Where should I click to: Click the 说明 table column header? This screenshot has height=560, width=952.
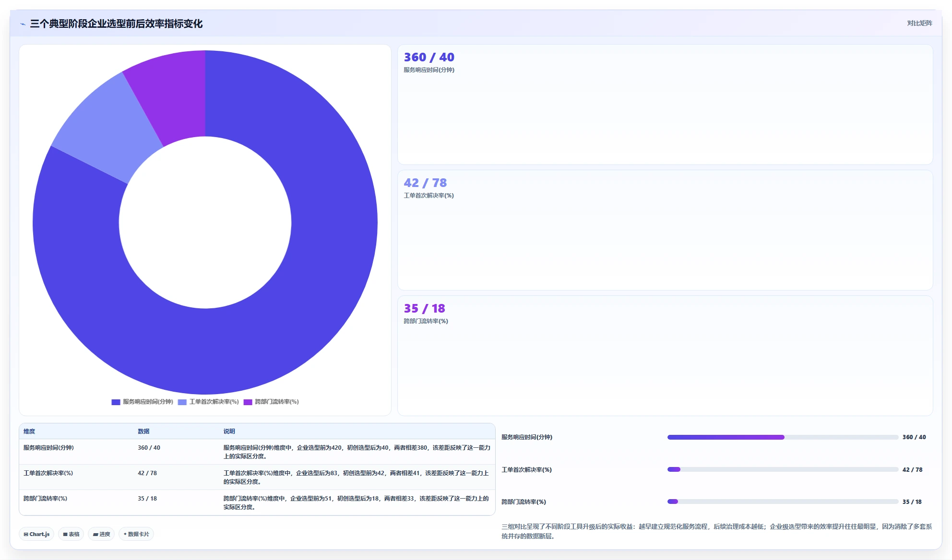click(x=229, y=432)
